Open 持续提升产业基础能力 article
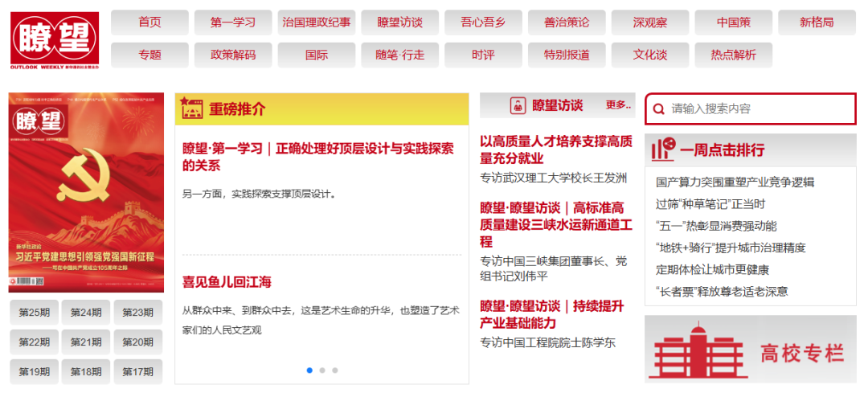Viewport: 868px width, 393px height. point(552,314)
